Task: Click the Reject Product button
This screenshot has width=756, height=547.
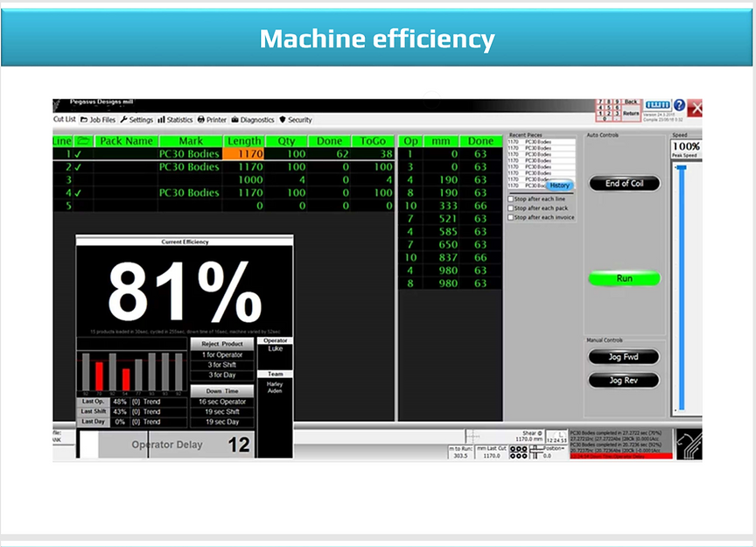Action: coord(221,344)
